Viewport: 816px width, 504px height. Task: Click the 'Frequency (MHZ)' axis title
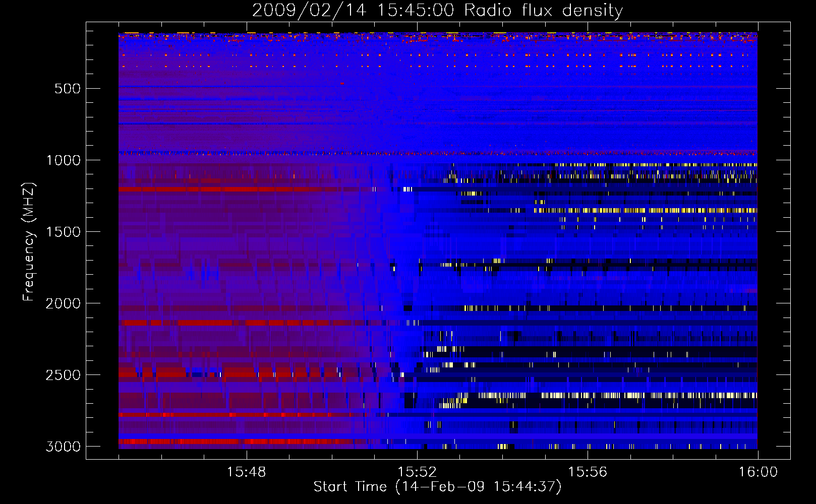coord(29,242)
